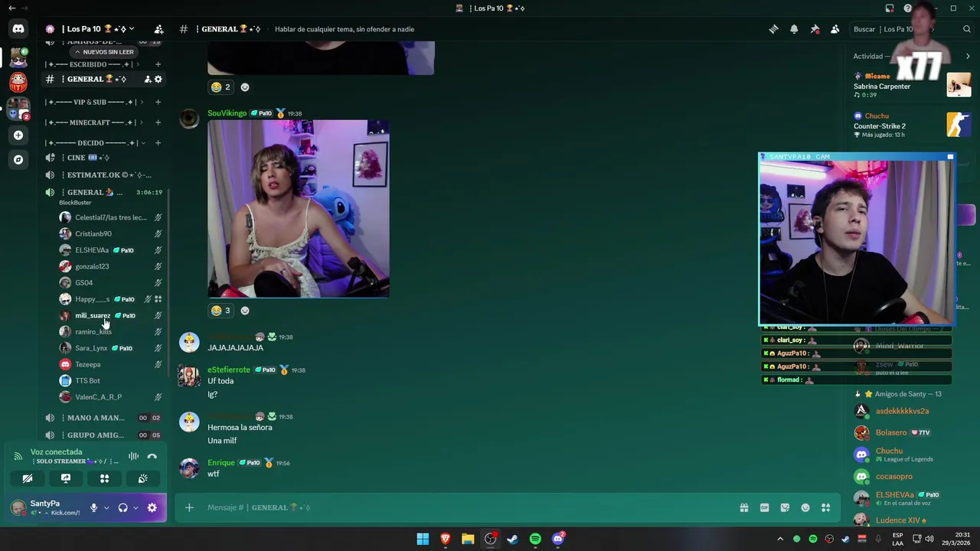
Task: Open user settings gear
Action: tap(152, 507)
